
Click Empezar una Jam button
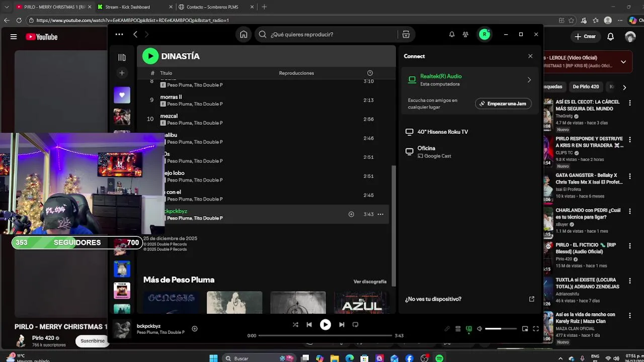pyautogui.click(x=503, y=104)
